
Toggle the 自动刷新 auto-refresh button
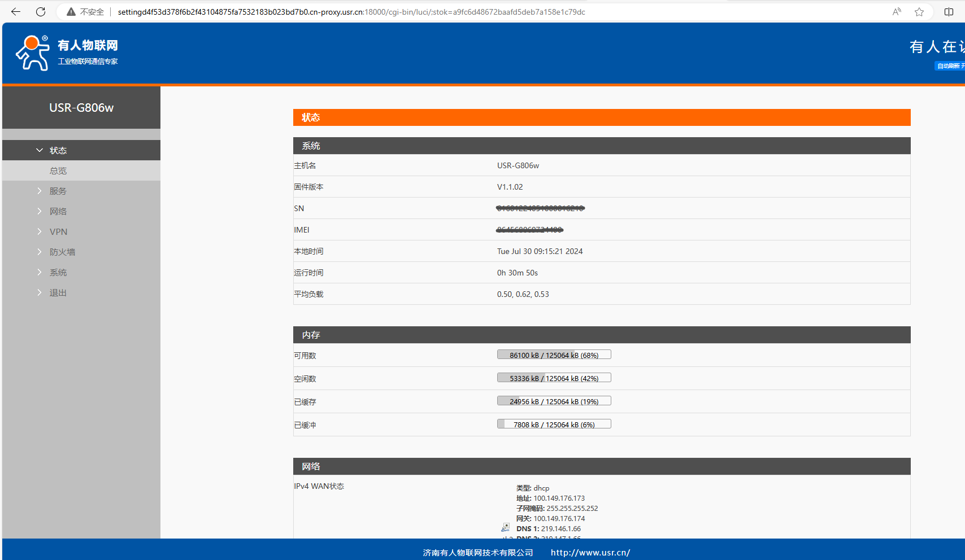coord(950,66)
